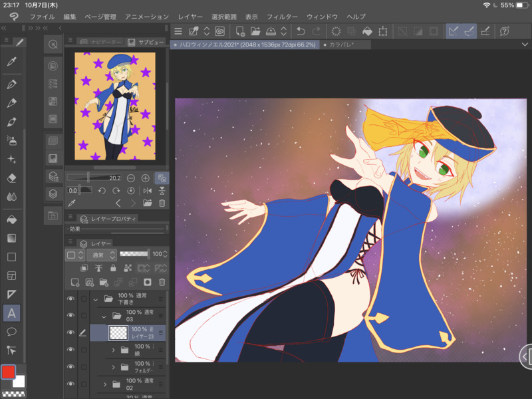Select the Gradient tool
Viewport: 532px width, 399px height.
(x=11, y=238)
